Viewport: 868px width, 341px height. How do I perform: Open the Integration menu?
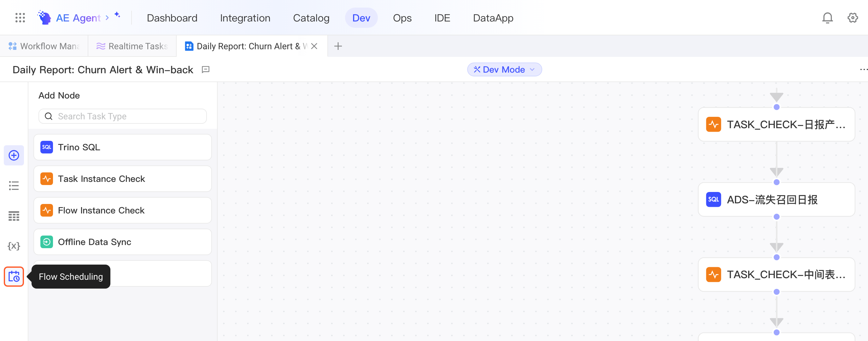(245, 18)
